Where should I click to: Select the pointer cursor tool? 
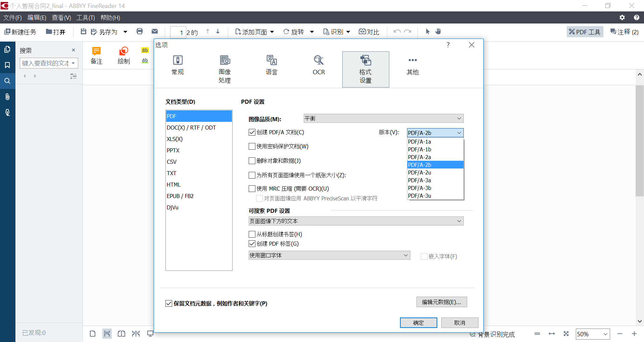(428, 31)
